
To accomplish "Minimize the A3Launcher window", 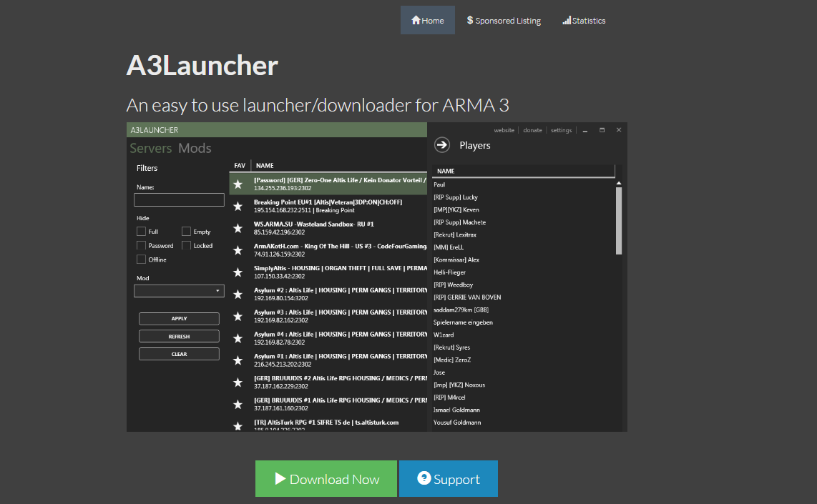I will [585, 130].
